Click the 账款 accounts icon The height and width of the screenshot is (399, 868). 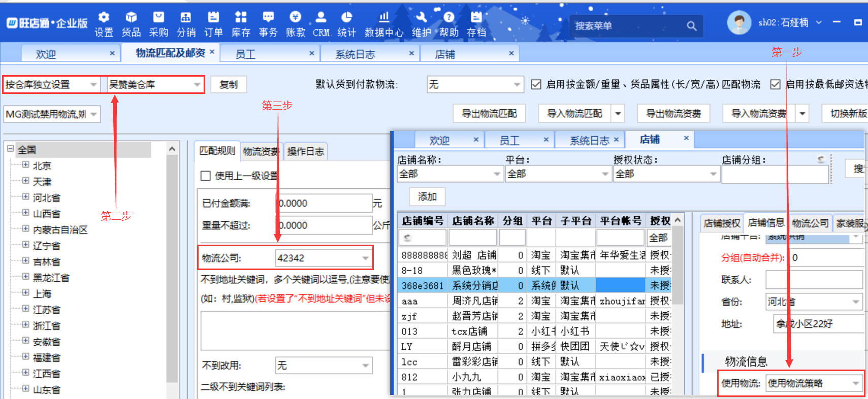click(295, 18)
